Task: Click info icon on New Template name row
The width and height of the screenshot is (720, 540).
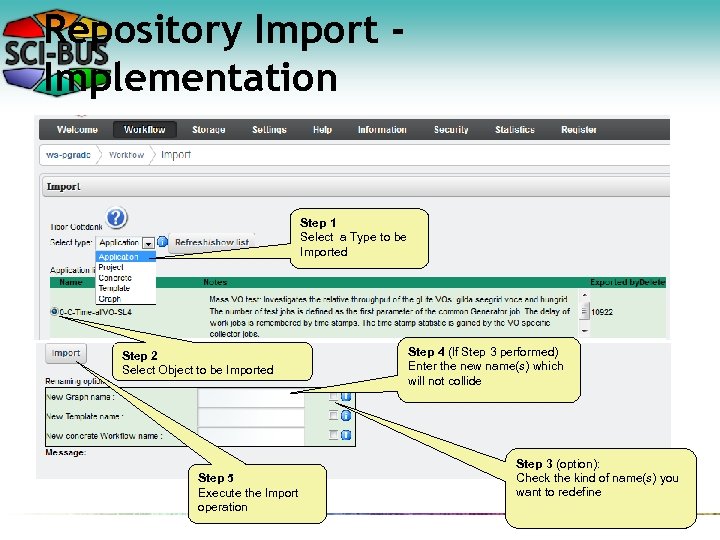Action: click(346, 416)
